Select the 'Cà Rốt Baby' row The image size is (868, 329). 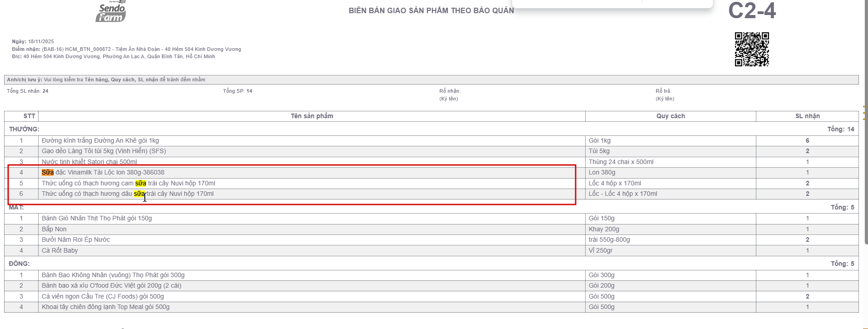coord(431,250)
